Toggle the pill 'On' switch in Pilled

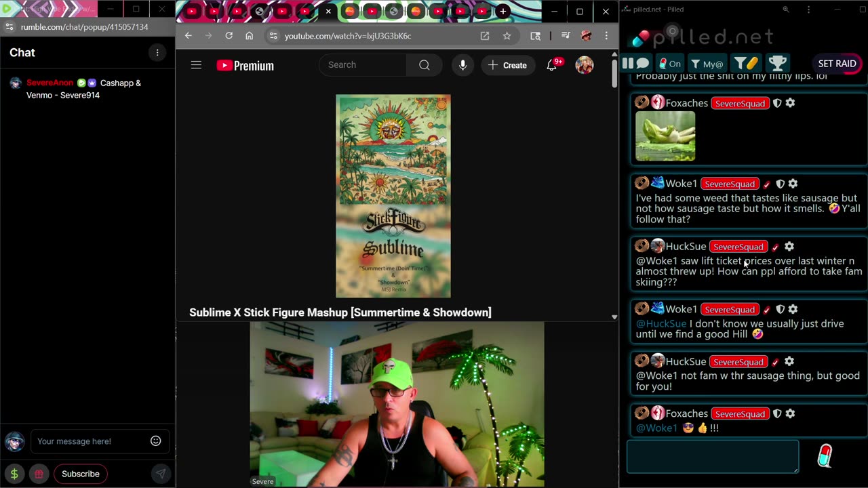(x=669, y=64)
